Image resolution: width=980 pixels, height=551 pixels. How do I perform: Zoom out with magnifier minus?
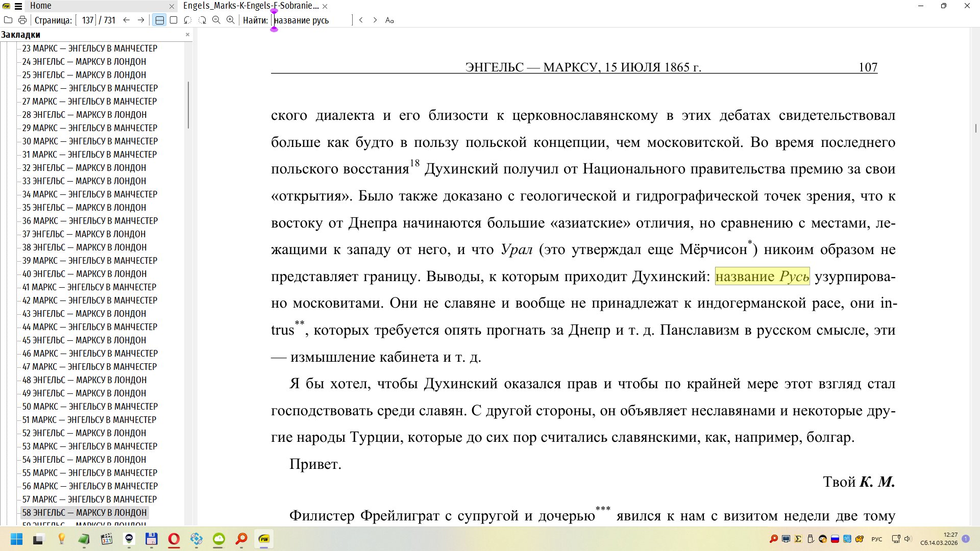pyautogui.click(x=216, y=20)
